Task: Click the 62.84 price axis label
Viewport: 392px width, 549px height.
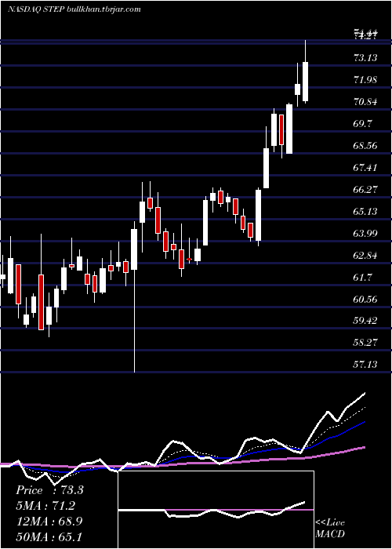Action: click(x=366, y=256)
